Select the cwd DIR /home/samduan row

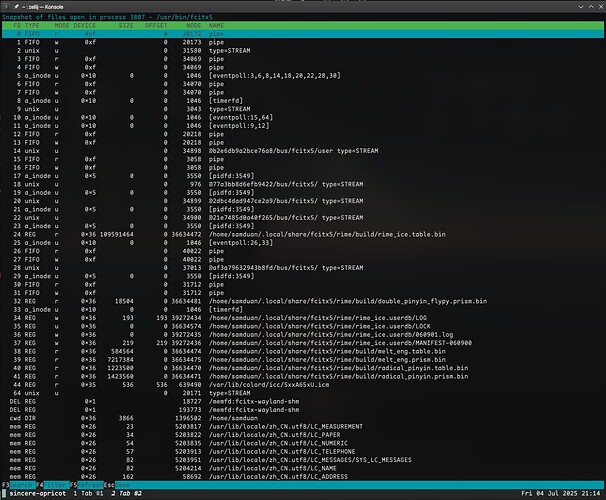click(x=303, y=418)
